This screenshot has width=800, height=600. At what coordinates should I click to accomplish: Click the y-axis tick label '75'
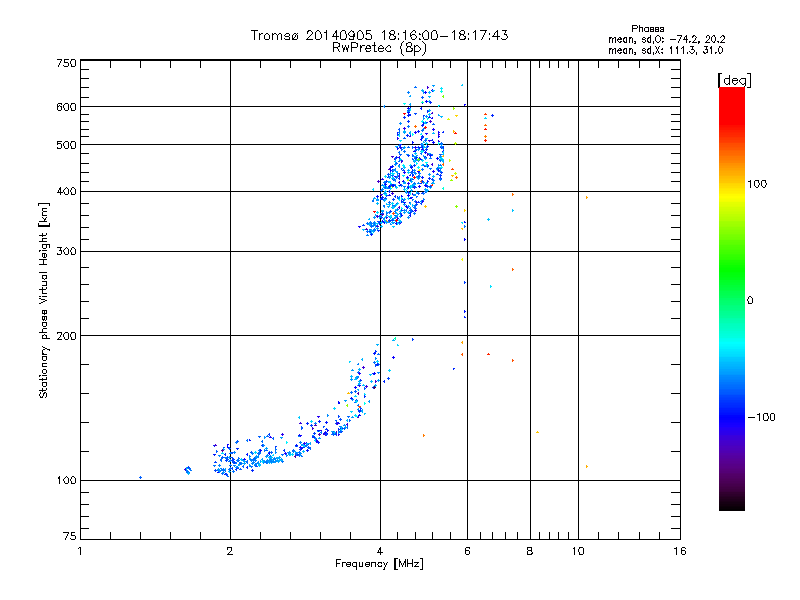[x=70, y=536]
